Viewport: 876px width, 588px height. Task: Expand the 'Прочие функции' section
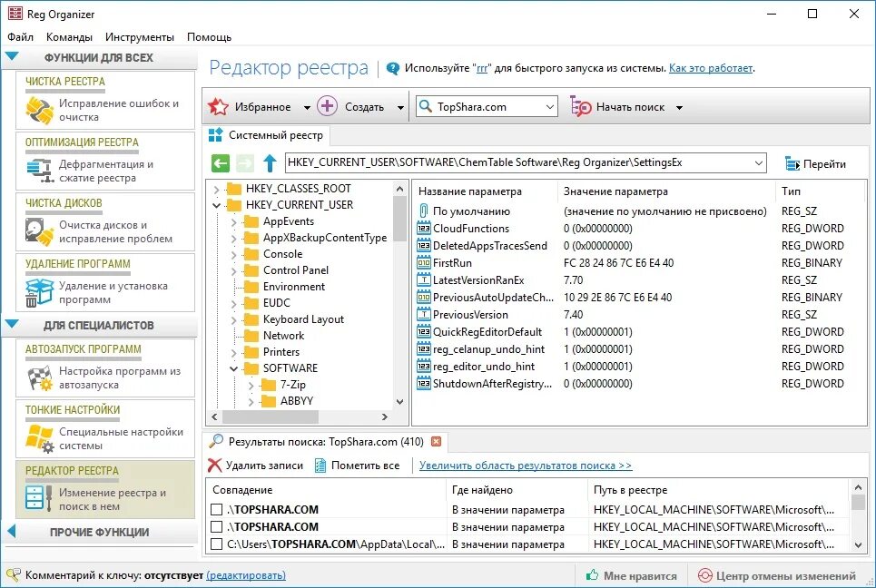pos(11,532)
